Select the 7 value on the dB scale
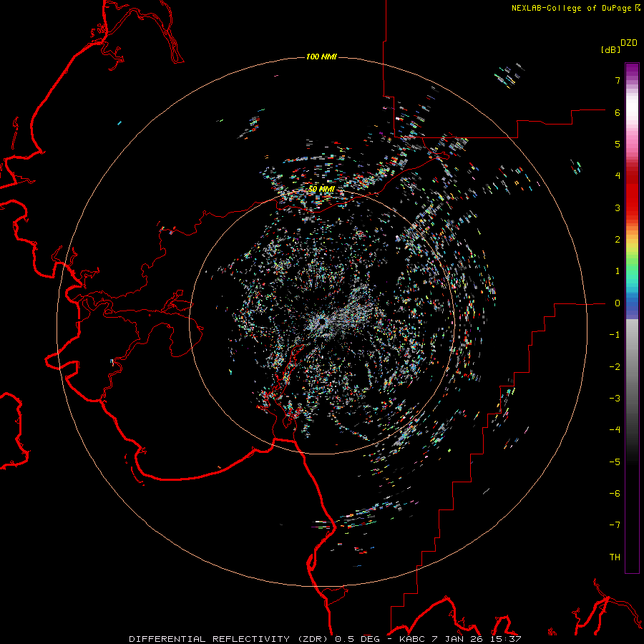This screenshot has height=644, width=644. (x=618, y=80)
